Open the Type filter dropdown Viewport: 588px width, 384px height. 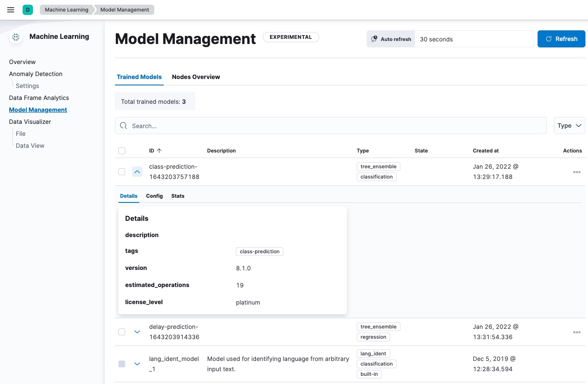(x=569, y=126)
